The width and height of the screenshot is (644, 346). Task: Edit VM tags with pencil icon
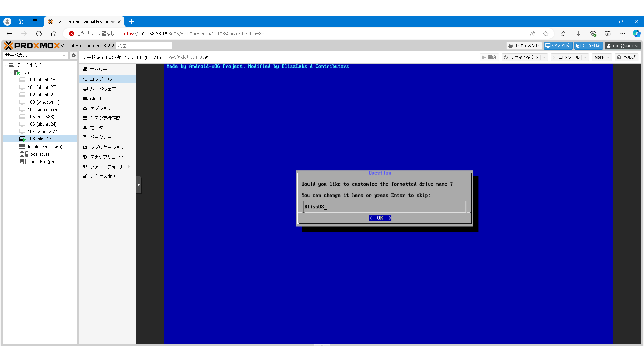coord(206,57)
